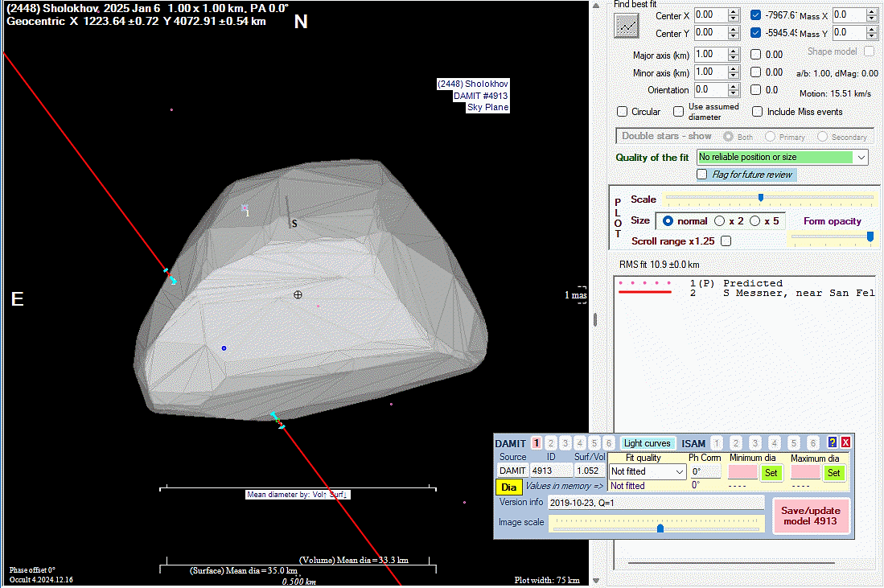
Task: Click the yellow Dia button
Action: point(508,487)
